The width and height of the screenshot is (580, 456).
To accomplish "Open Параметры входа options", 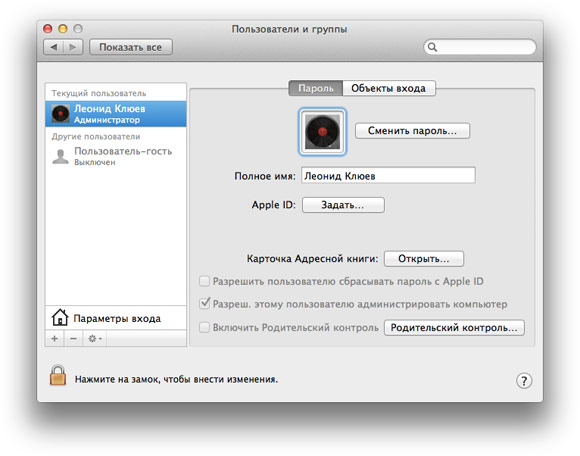I will 116,318.
